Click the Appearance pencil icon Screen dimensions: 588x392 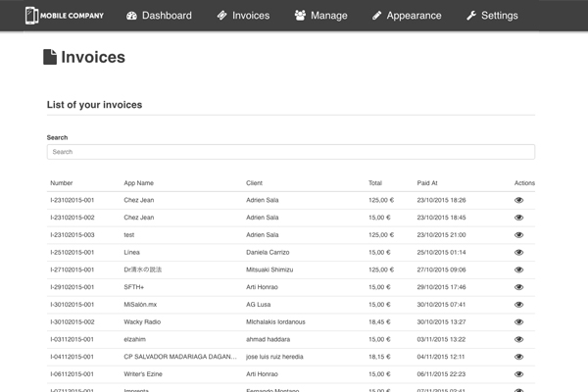[377, 16]
